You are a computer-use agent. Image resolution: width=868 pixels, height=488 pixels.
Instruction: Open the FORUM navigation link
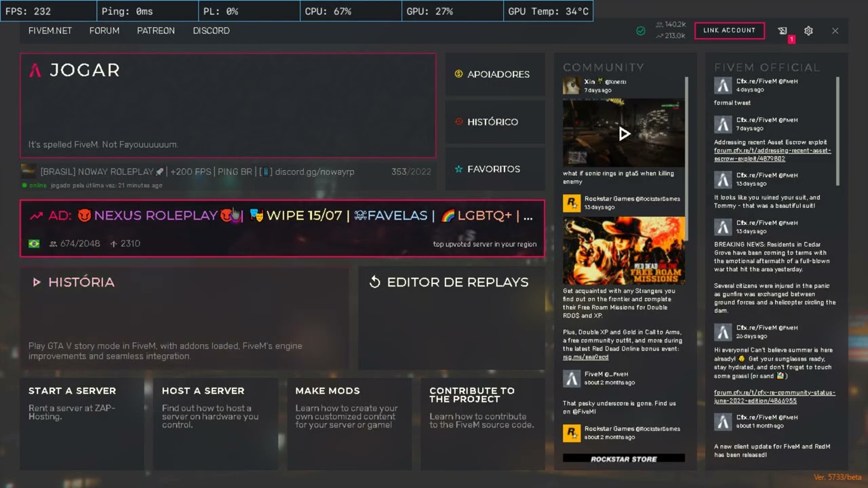tap(104, 30)
